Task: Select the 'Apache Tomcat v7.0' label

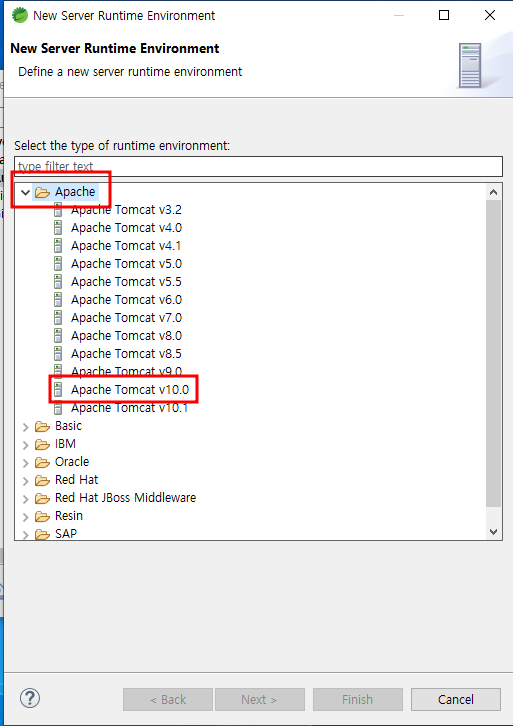Action: click(x=126, y=318)
